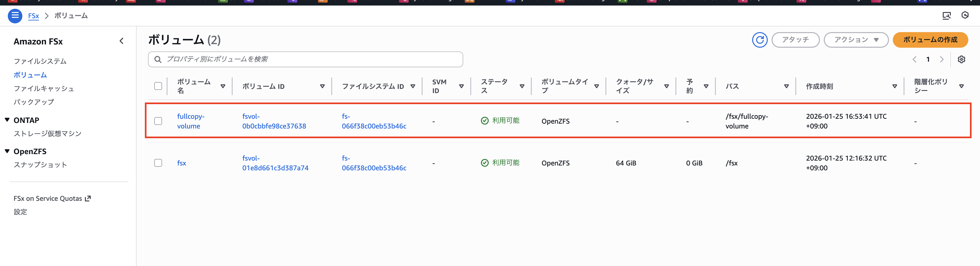The height and width of the screenshot is (266, 980).
Task: Open the fullcopy-volume volume name link
Action: point(191,121)
